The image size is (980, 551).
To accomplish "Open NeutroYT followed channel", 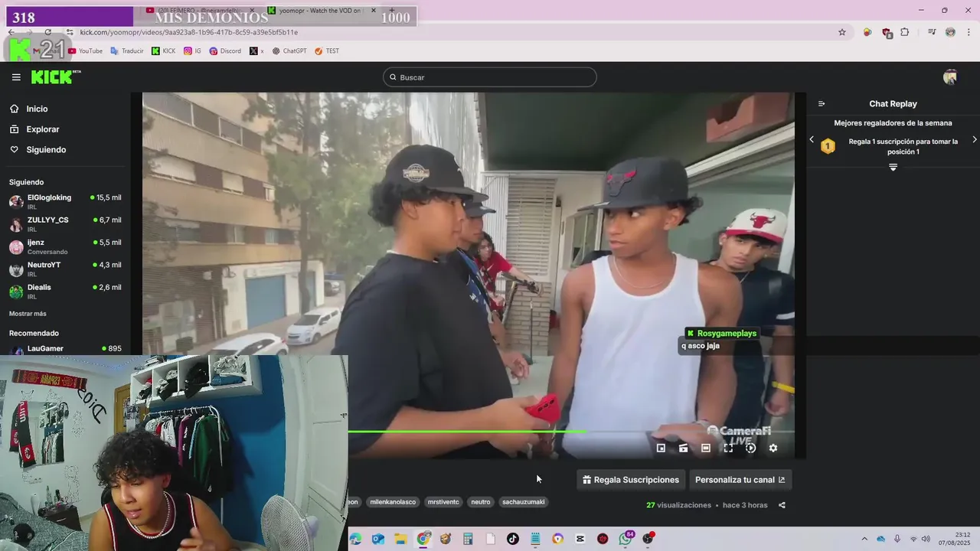I will [65, 269].
